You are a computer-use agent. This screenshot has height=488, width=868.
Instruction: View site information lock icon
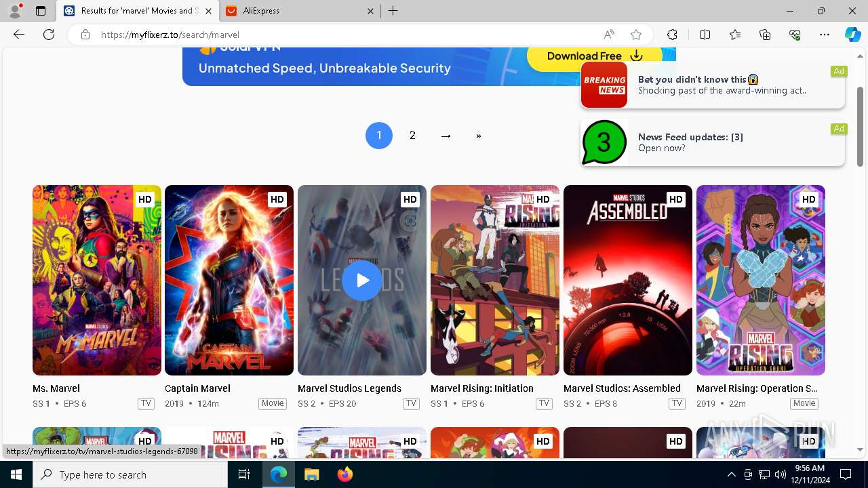point(85,35)
